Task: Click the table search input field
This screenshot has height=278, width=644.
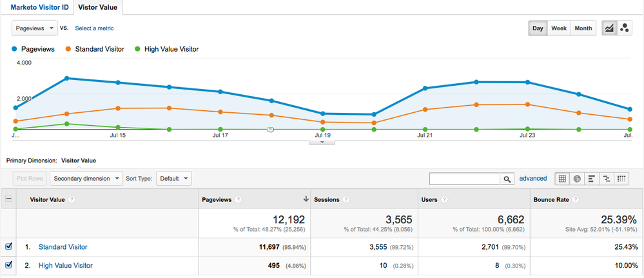Action: click(464, 179)
